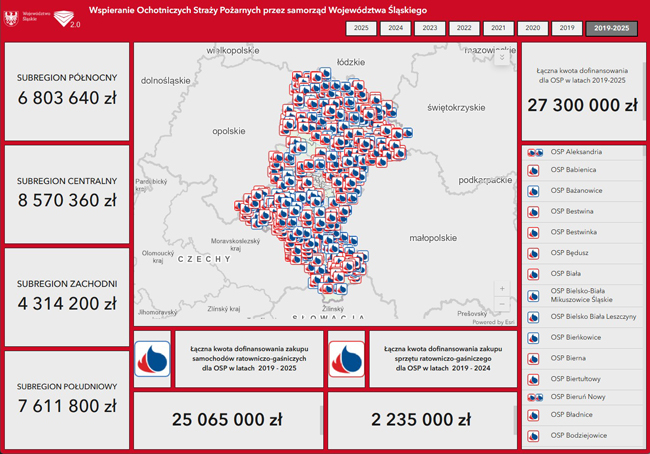Select OSP Babienica in the list
Screen dimensions: 650x454
(x=582, y=170)
